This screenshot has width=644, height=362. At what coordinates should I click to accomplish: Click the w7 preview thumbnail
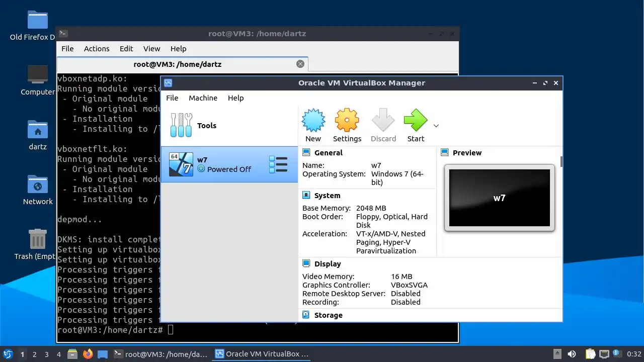(500, 198)
